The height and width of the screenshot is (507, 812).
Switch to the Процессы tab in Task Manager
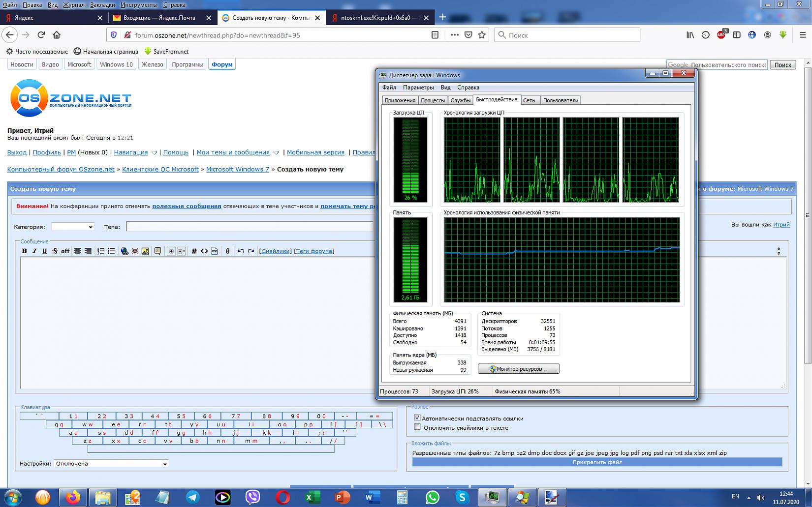433,100
